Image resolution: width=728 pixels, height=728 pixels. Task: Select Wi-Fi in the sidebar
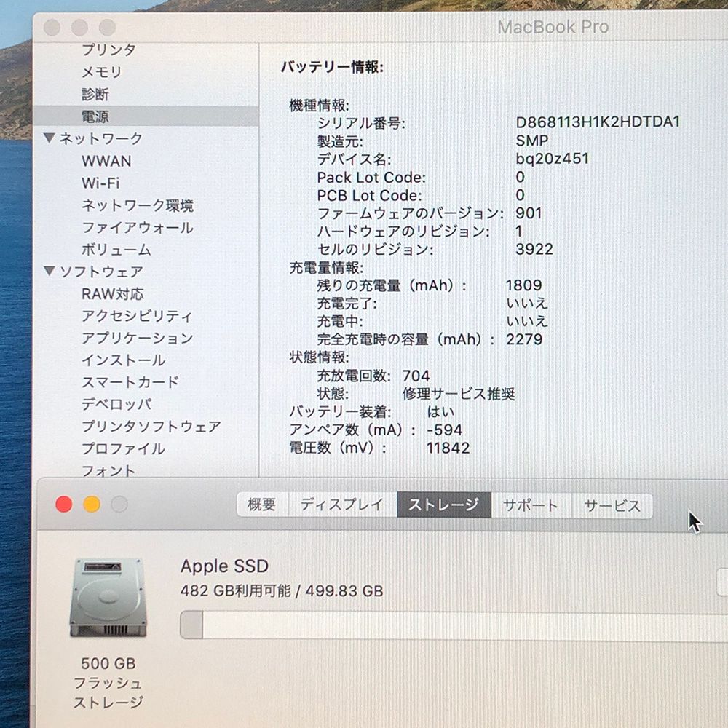[100, 183]
